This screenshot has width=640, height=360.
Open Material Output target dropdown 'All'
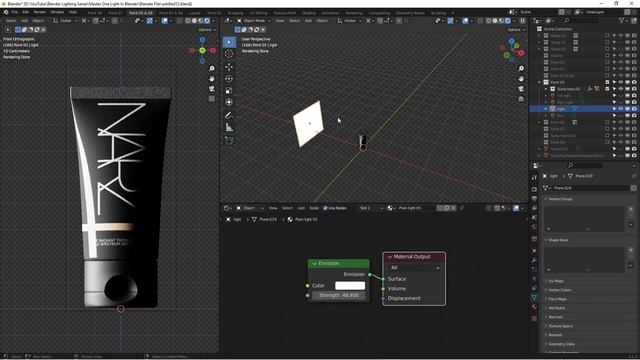[x=415, y=268]
